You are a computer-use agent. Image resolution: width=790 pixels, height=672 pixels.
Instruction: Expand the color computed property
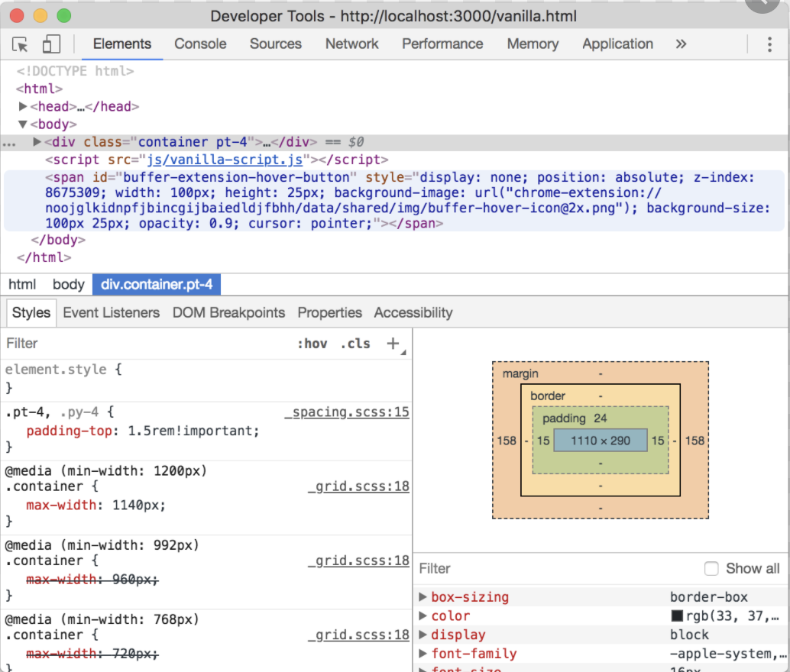pyautogui.click(x=423, y=615)
